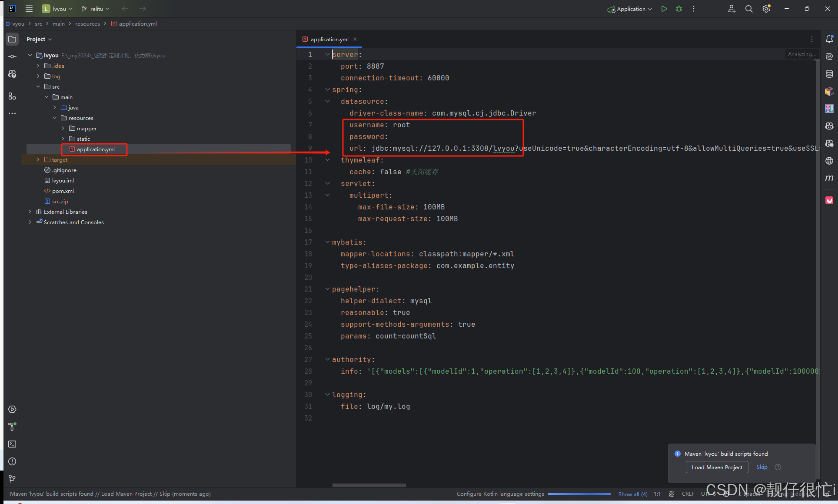Expand the target folder

[38, 159]
